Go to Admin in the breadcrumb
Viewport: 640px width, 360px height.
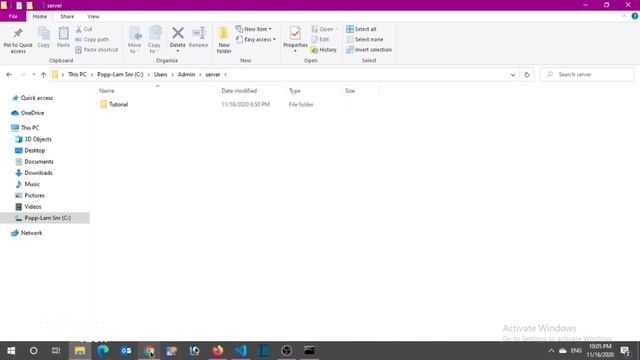(x=186, y=75)
